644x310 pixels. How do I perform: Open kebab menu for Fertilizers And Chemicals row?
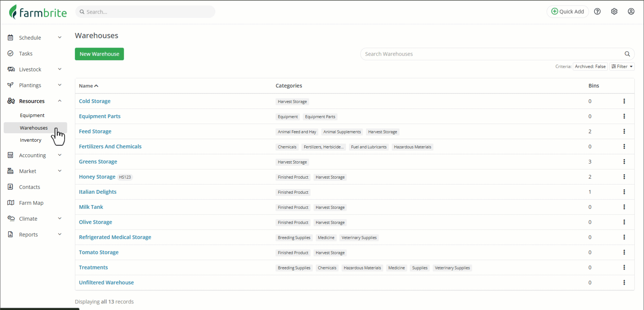click(x=624, y=147)
